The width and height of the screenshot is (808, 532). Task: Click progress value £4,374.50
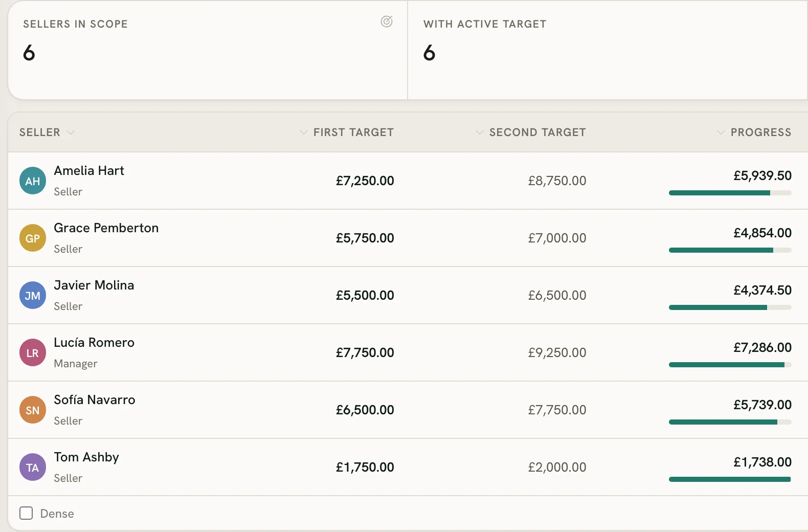(x=762, y=290)
